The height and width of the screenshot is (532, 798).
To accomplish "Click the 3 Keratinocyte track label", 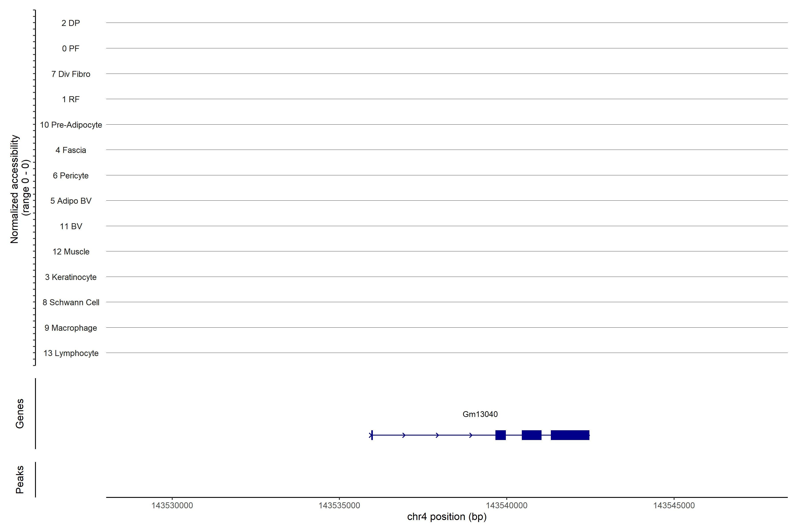I will click(x=70, y=277).
